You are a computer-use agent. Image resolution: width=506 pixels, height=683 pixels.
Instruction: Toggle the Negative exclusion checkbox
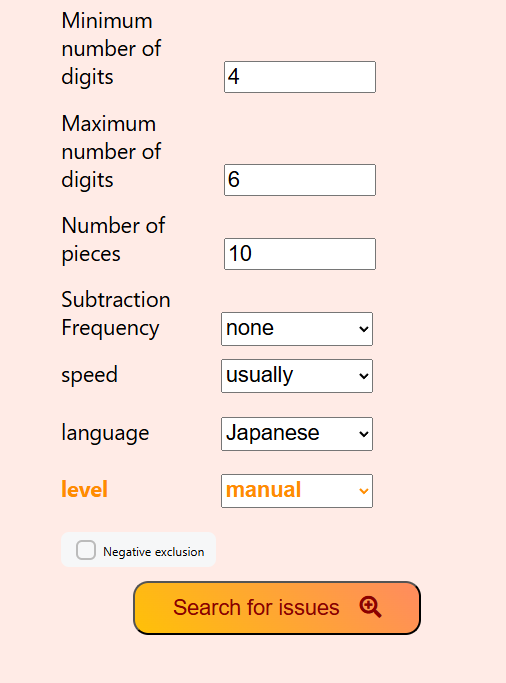[86, 550]
